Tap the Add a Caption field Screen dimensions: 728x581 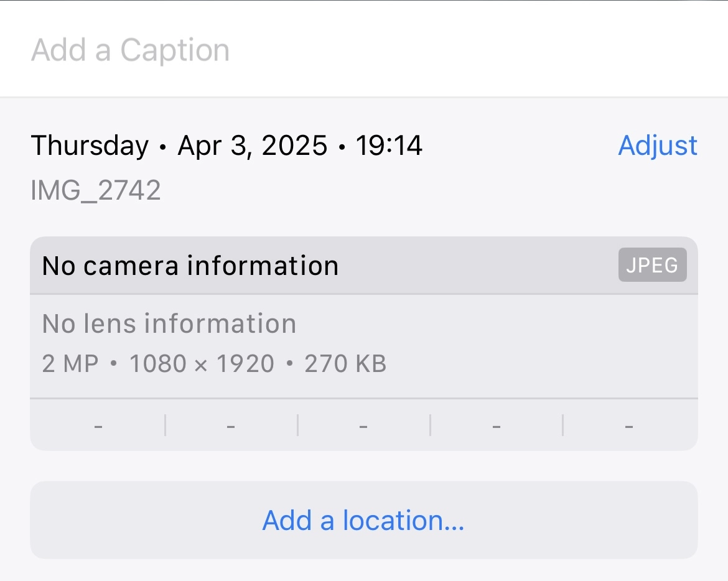click(131, 50)
